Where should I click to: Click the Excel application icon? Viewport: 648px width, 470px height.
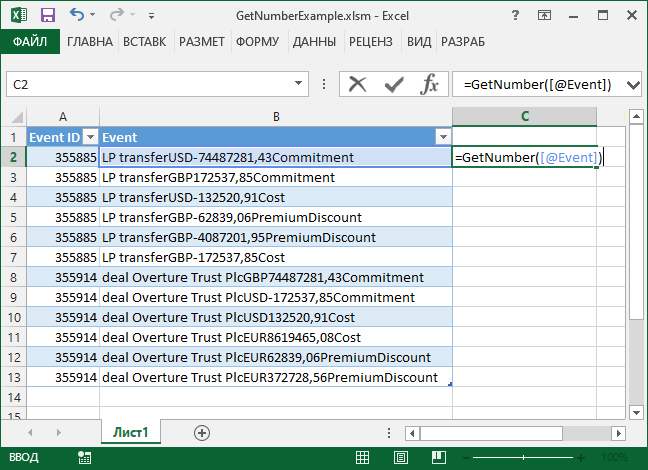click(x=19, y=16)
